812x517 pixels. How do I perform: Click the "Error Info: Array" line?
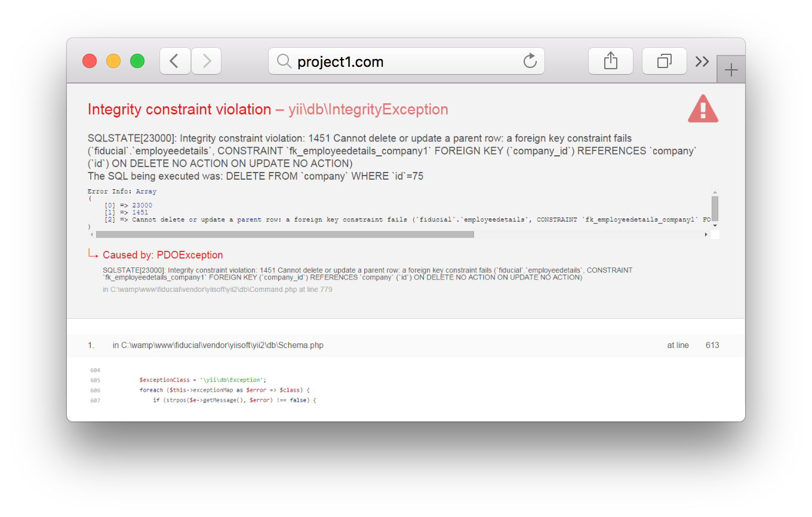(x=122, y=192)
